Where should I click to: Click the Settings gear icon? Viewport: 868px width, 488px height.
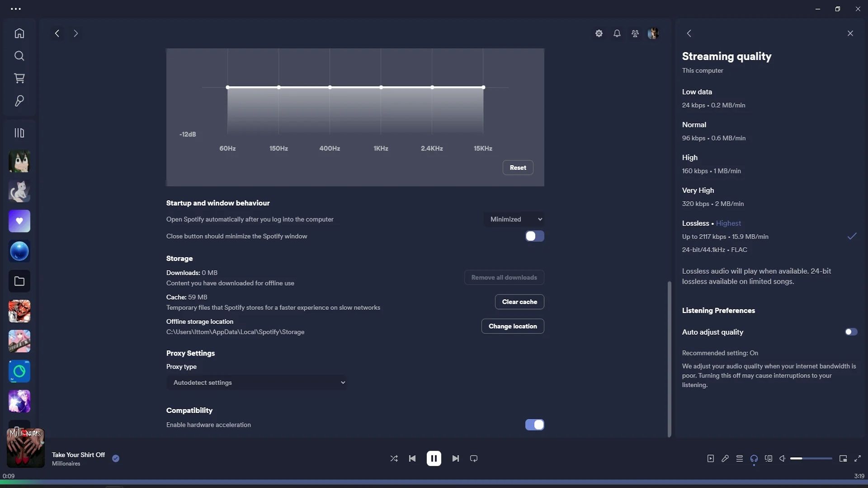pyautogui.click(x=599, y=33)
